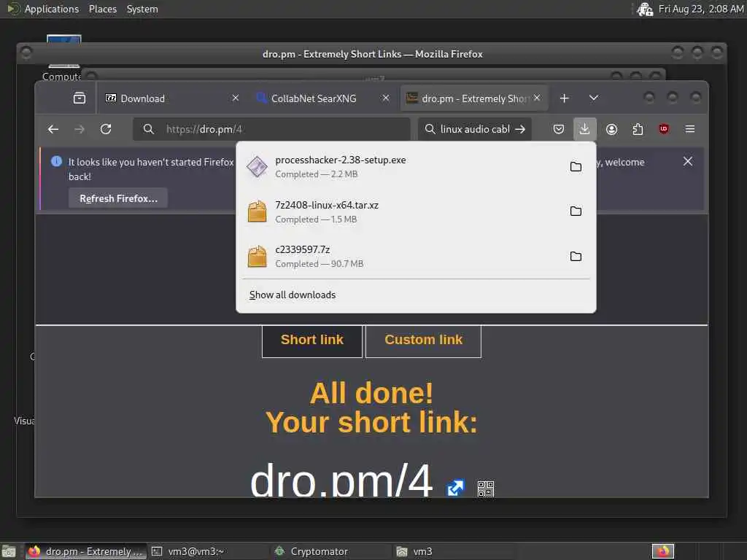Select the Short link button
747x560 pixels.
tap(312, 340)
